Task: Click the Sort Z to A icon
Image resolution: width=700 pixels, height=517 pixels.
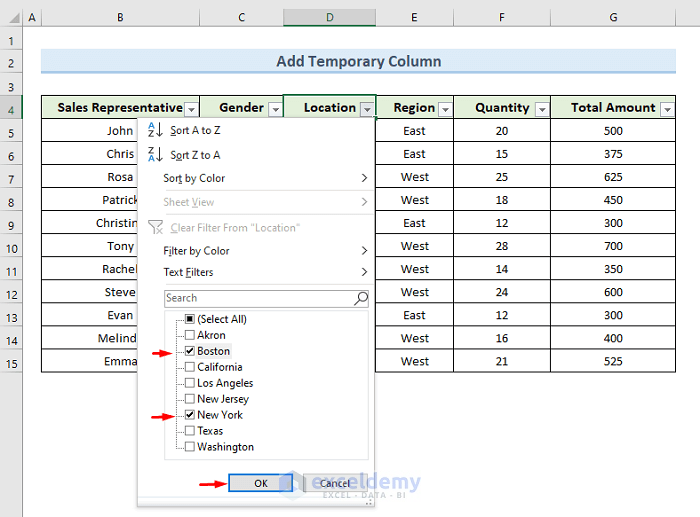Action: (x=154, y=155)
